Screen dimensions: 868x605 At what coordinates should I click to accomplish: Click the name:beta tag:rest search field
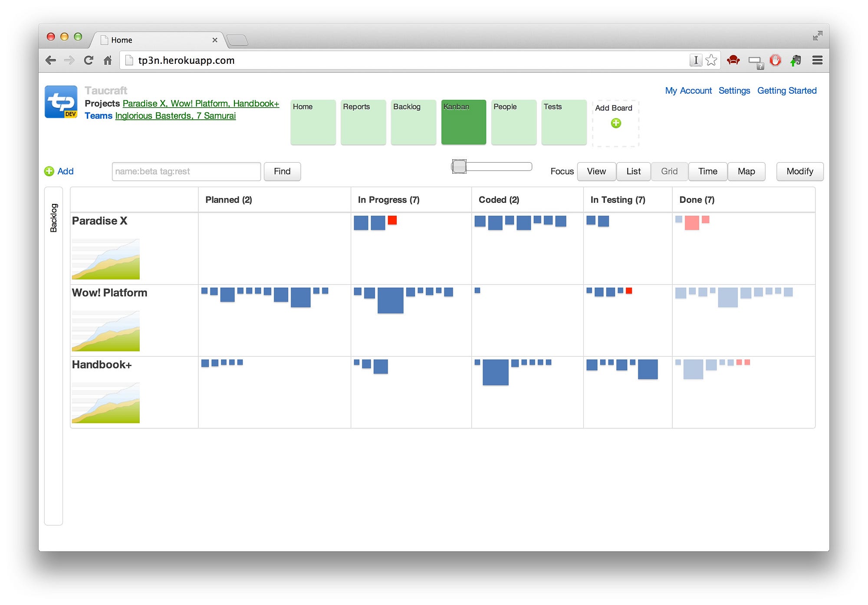coord(186,171)
